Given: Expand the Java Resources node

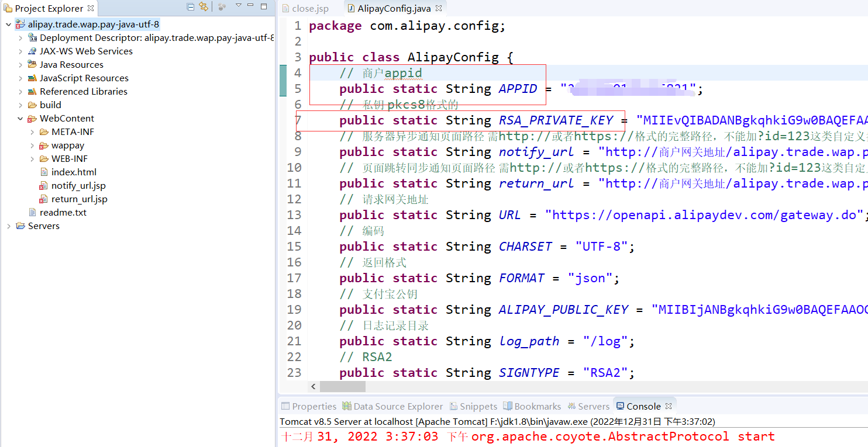Looking at the screenshot, I should coord(20,65).
